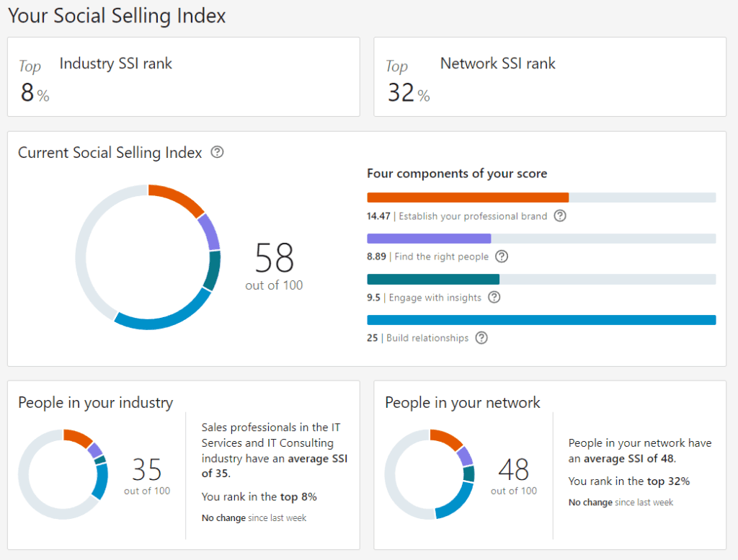Open help icon beside Current Social Selling Index
The width and height of the screenshot is (738, 560).
tap(217, 152)
